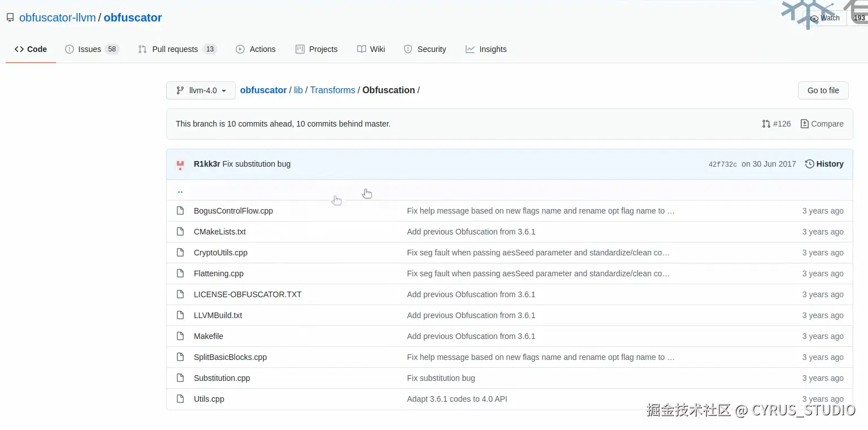868x430 pixels.
Task: Open commit message for CryptoUtils.cpp row
Action: pos(539,253)
